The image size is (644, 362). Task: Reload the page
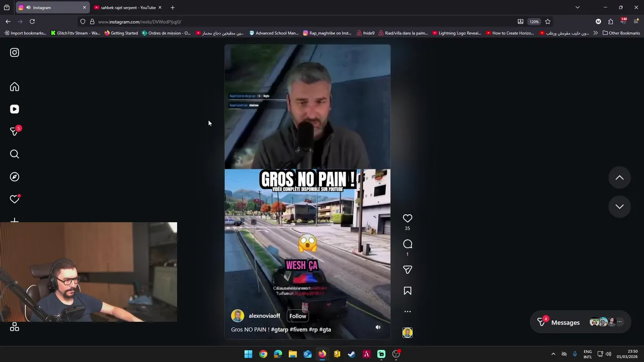pyautogui.click(x=32, y=22)
